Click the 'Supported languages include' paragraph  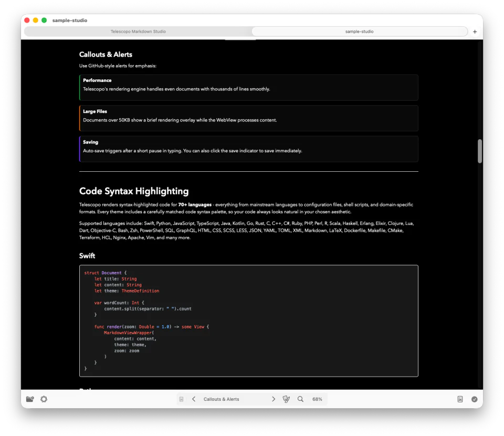click(x=247, y=231)
